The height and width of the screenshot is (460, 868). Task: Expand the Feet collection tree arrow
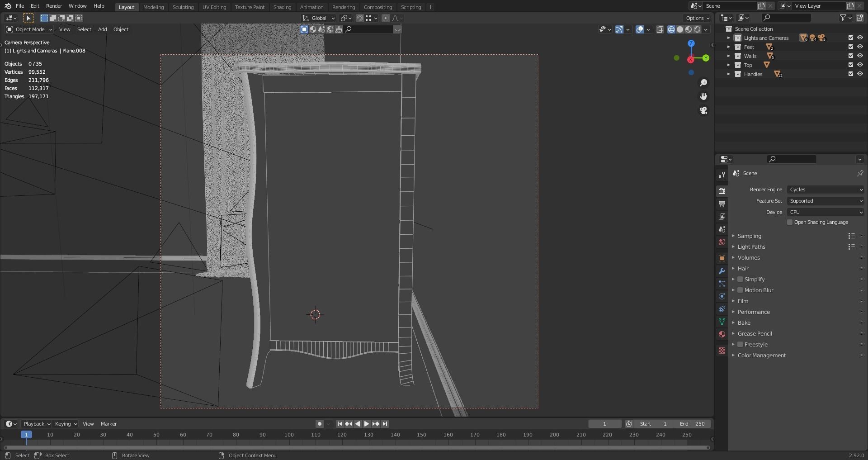click(x=729, y=47)
